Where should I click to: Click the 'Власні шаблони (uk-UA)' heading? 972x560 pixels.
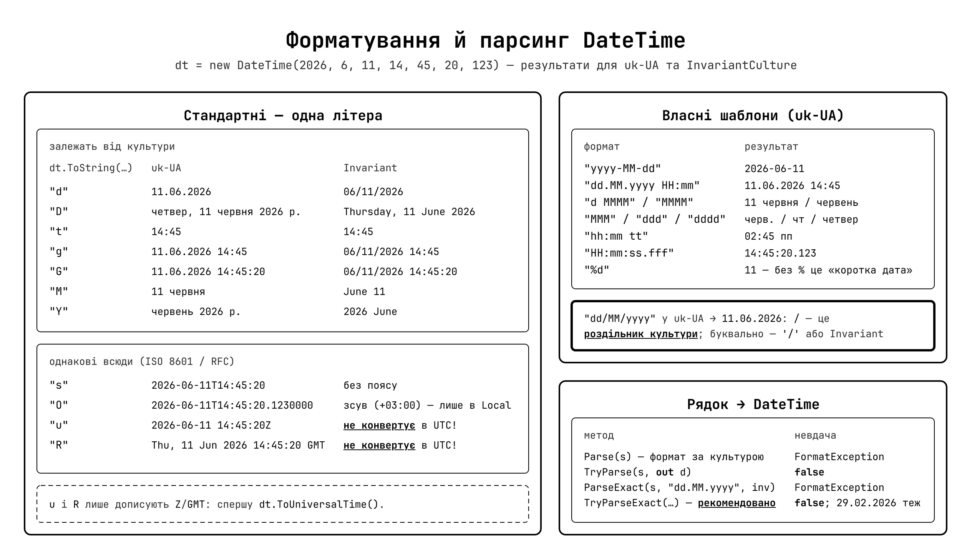pyautogui.click(x=753, y=115)
